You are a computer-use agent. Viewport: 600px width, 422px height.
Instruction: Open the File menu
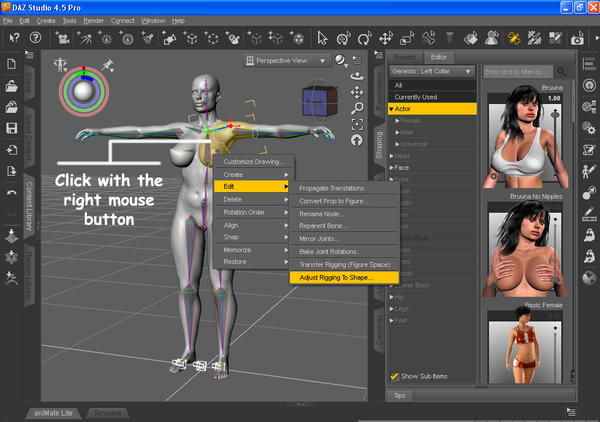pyautogui.click(x=8, y=21)
